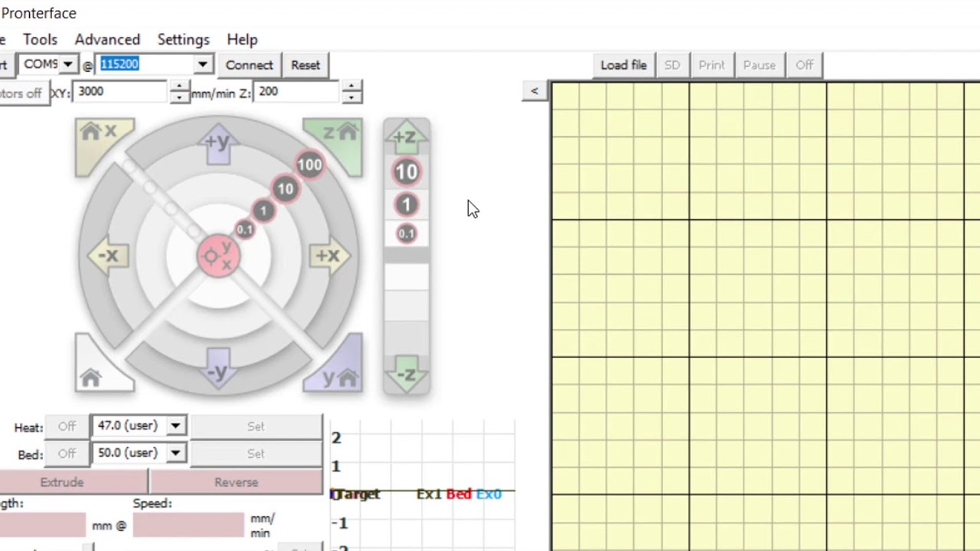This screenshot has height=551, width=980.
Task: Click Set for Heat temperature
Action: click(256, 426)
